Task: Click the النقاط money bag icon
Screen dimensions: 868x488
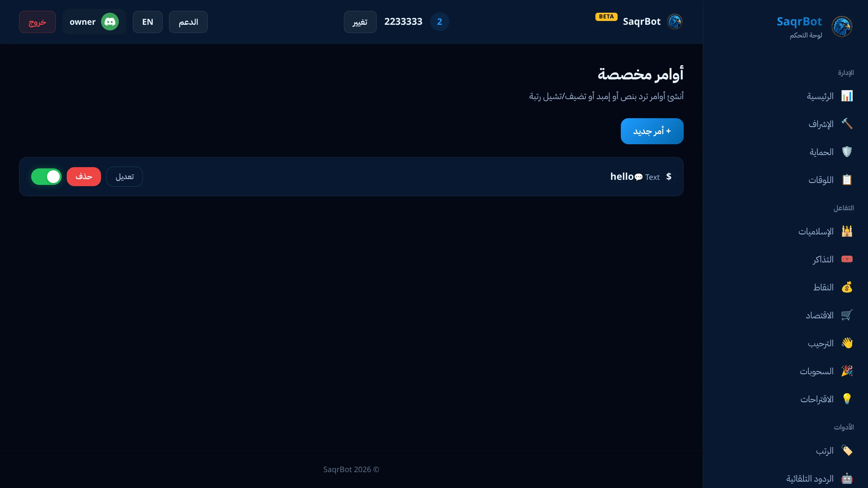Action: (x=847, y=287)
